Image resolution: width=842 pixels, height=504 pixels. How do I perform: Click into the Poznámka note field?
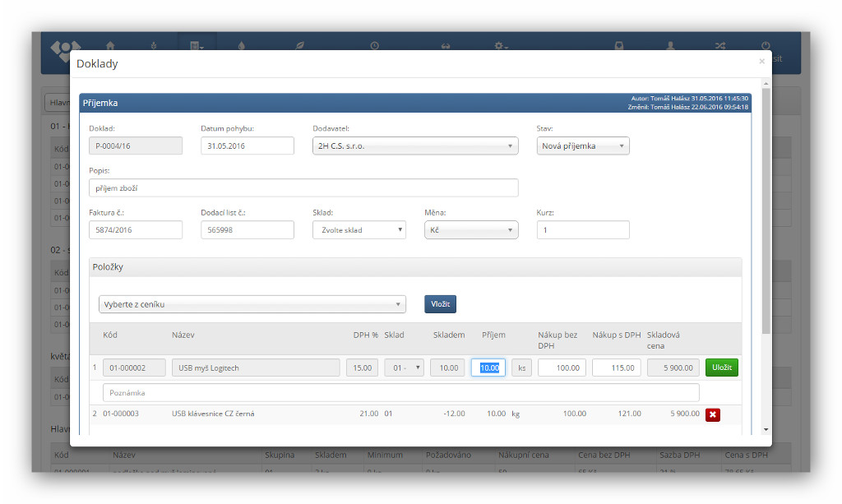[x=400, y=393]
